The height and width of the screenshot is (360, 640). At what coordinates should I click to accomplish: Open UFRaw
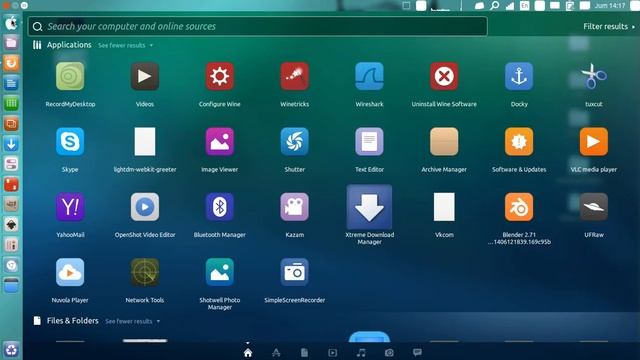click(593, 207)
